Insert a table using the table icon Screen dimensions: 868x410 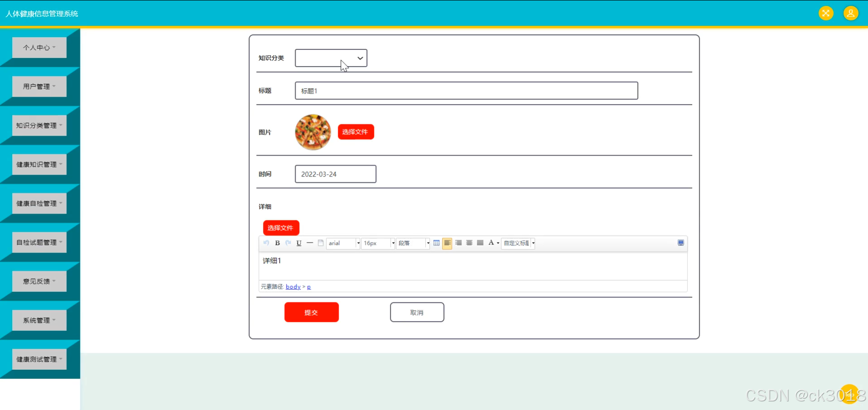[x=436, y=243]
